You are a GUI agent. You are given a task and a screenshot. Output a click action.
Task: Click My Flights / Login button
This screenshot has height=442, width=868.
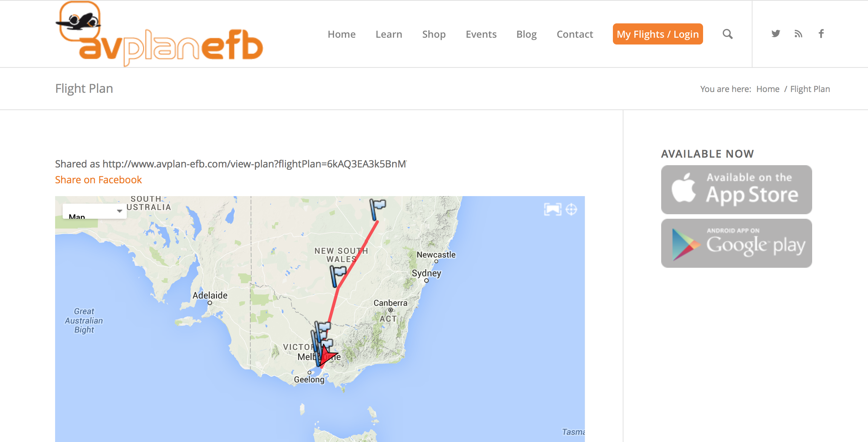[x=658, y=34]
